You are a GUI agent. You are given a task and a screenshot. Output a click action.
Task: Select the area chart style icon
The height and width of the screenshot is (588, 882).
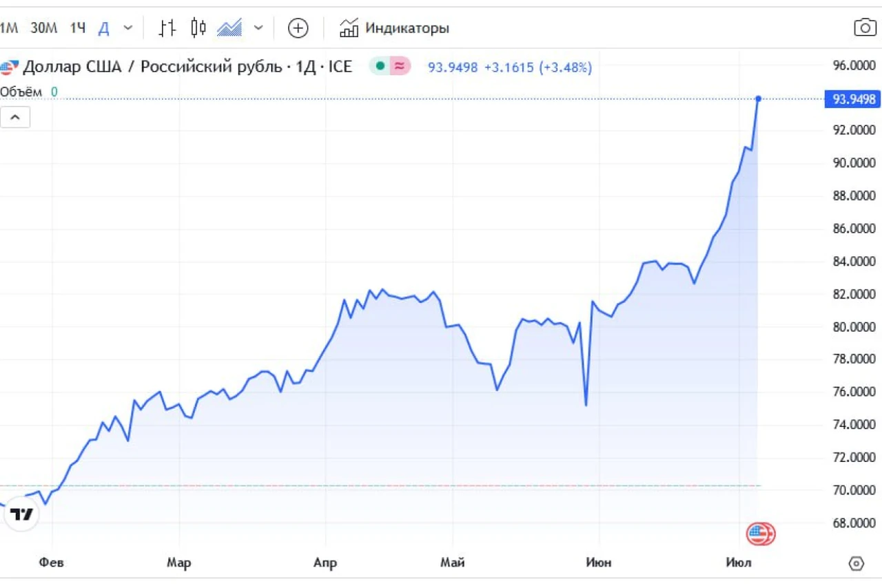229,28
